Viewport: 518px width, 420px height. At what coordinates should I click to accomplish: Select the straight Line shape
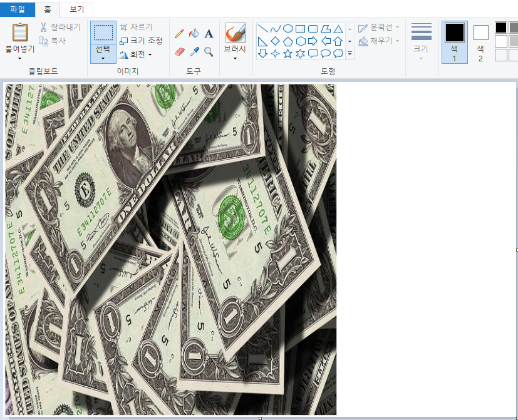262,29
